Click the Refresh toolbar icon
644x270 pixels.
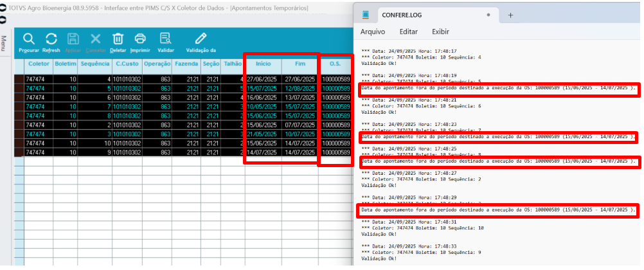(x=51, y=39)
